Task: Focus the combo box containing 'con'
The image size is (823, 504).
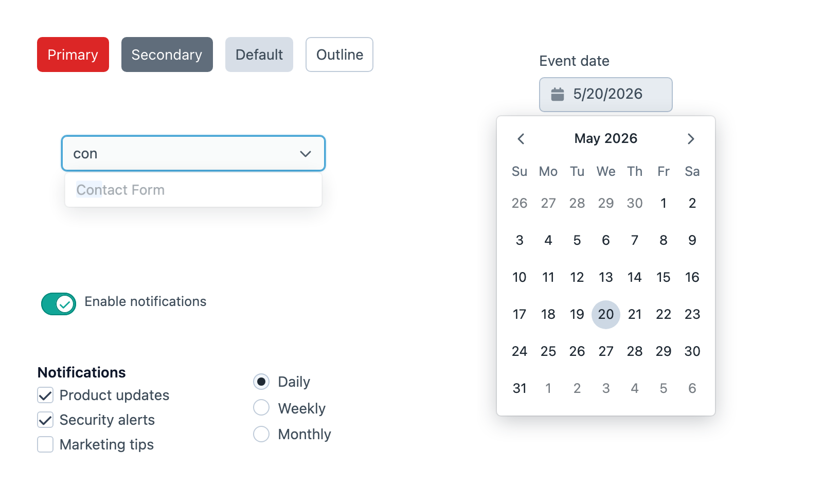Action: (x=193, y=153)
